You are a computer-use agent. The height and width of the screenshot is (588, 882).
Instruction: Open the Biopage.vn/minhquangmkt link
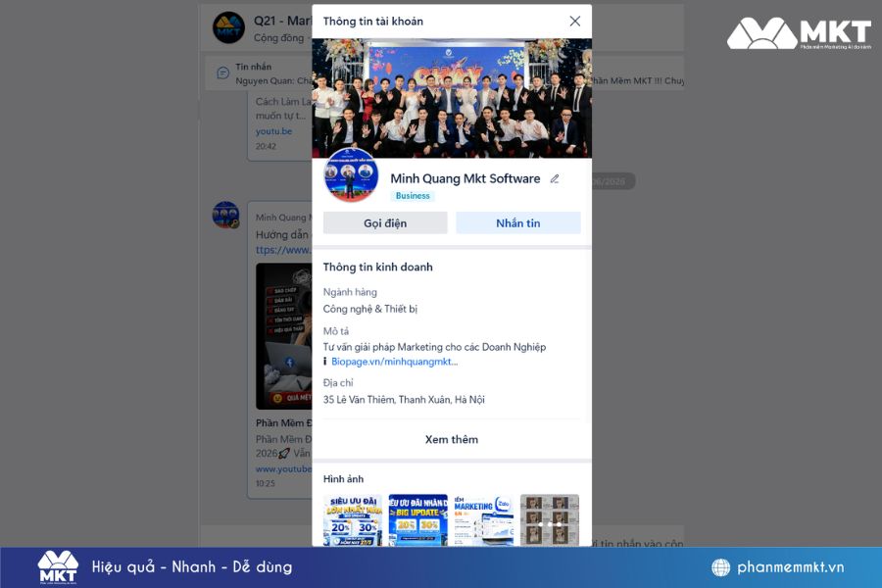point(394,362)
